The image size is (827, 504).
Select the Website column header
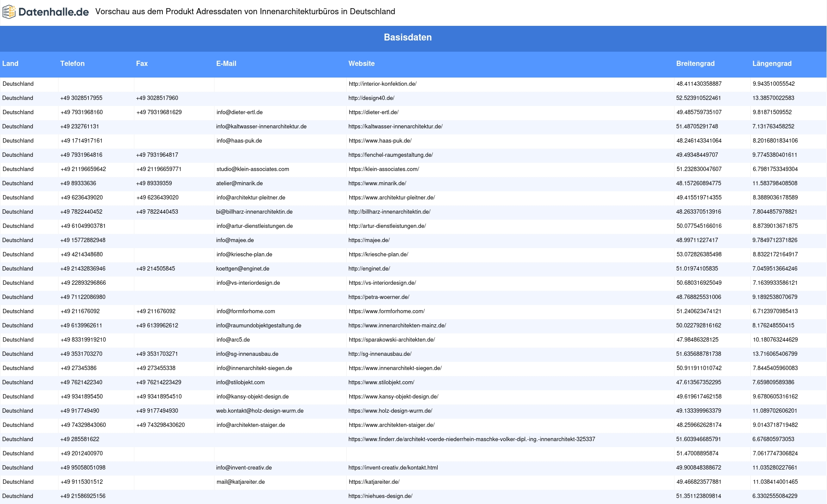click(361, 63)
